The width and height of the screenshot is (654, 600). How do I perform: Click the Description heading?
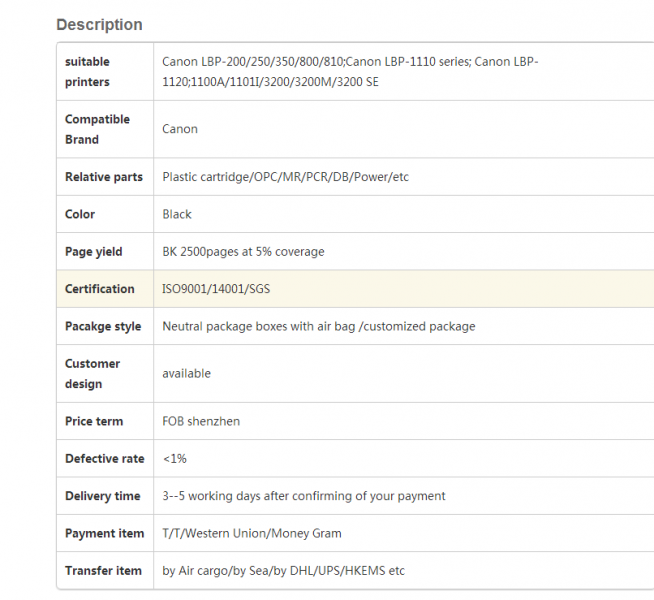pyautogui.click(x=99, y=25)
